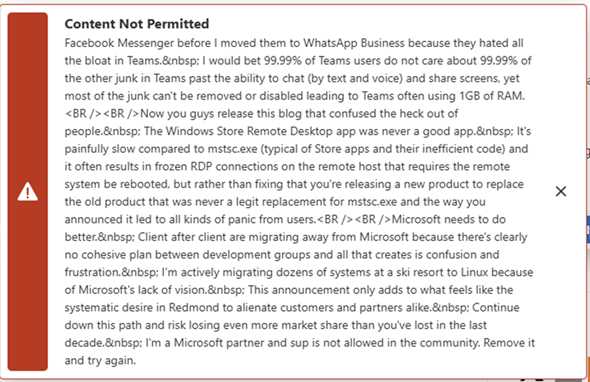Click the blue element behind the dialog's right edge
The width and height of the screenshot is (590, 382).
click(588, 230)
